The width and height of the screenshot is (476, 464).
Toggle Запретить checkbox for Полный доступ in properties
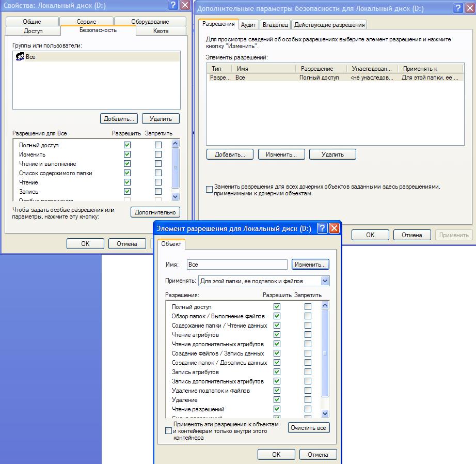[x=158, y=145]
